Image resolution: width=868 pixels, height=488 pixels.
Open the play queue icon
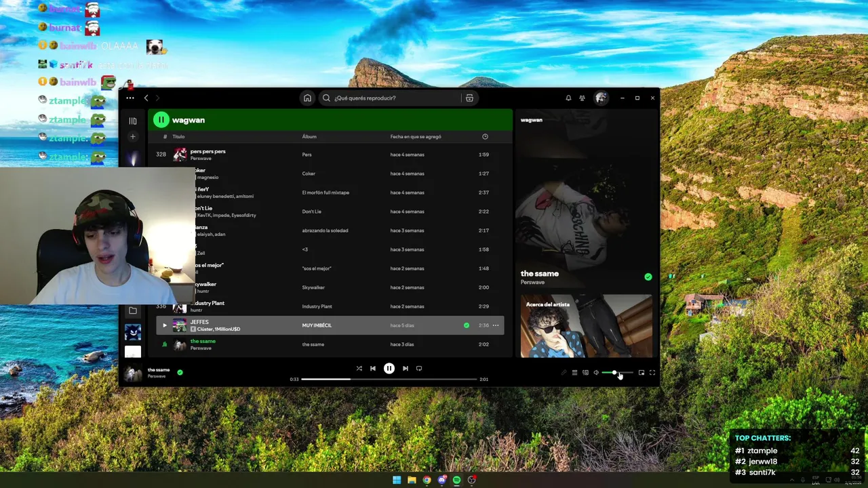[574, 373]
